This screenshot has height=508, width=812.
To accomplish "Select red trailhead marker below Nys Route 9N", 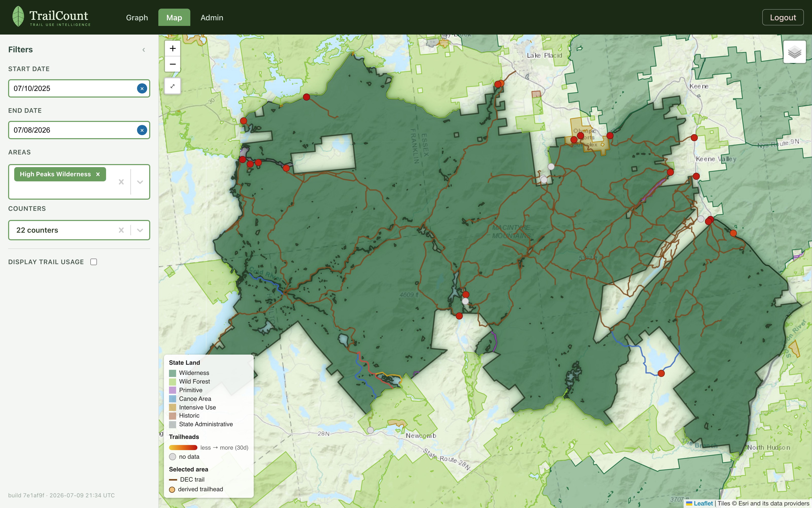I will [694, 137].
